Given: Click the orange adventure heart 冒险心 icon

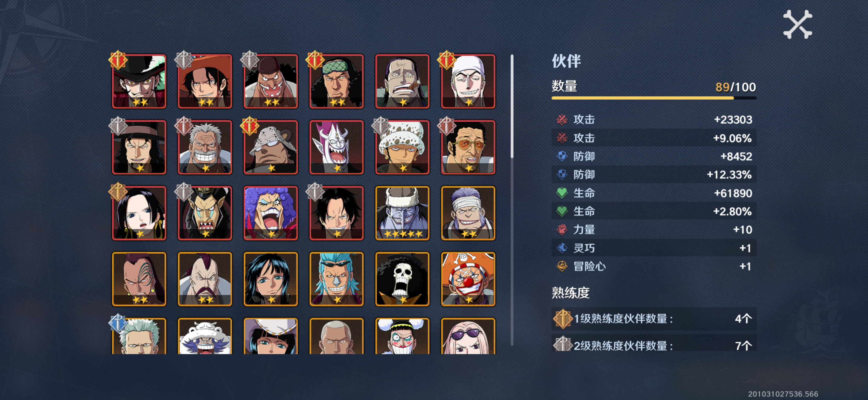Looking at the screenshot, I should point(562,266).
